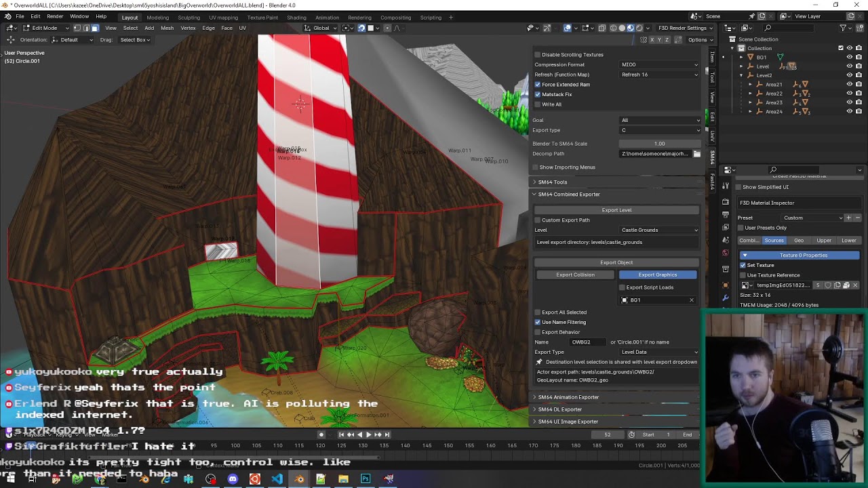Open Scene properties tab icon
Viewport: 868px width, 488px height.
726,240
